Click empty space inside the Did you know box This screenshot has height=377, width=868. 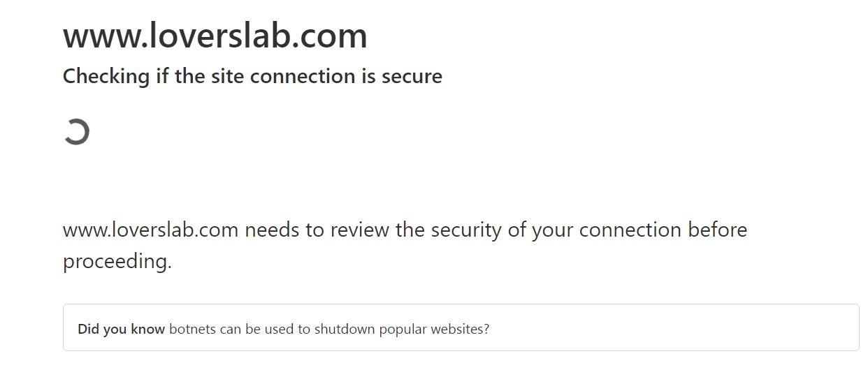pos(664,328)
